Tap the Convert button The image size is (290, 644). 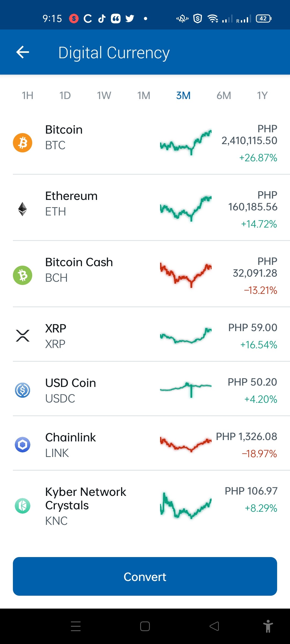[x=145, y=576]
